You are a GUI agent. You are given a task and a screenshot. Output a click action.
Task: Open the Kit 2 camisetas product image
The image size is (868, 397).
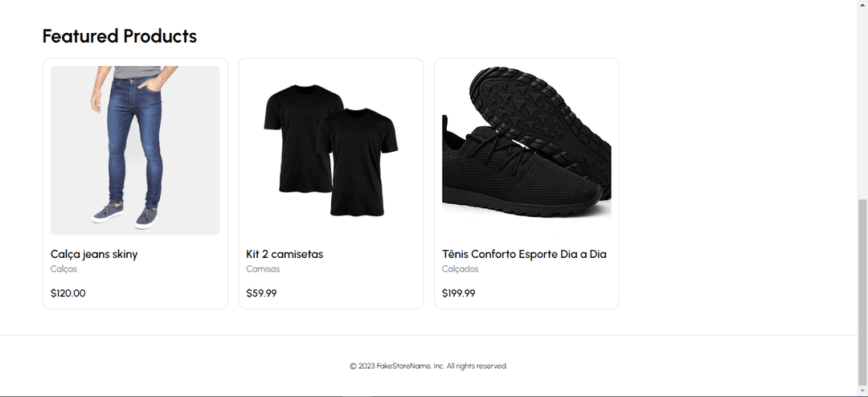pyautogui.click(x=331, y=150)
